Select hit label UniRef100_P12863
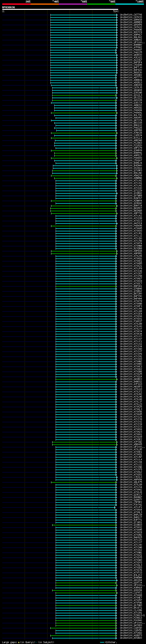The width and height of the screenshot is (146, 644). pos(131,143)
